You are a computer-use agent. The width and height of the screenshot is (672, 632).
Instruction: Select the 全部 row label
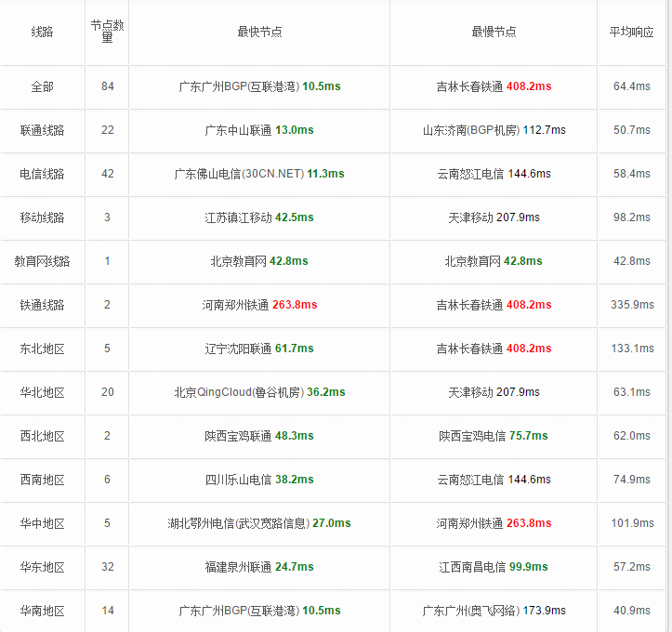42,86
